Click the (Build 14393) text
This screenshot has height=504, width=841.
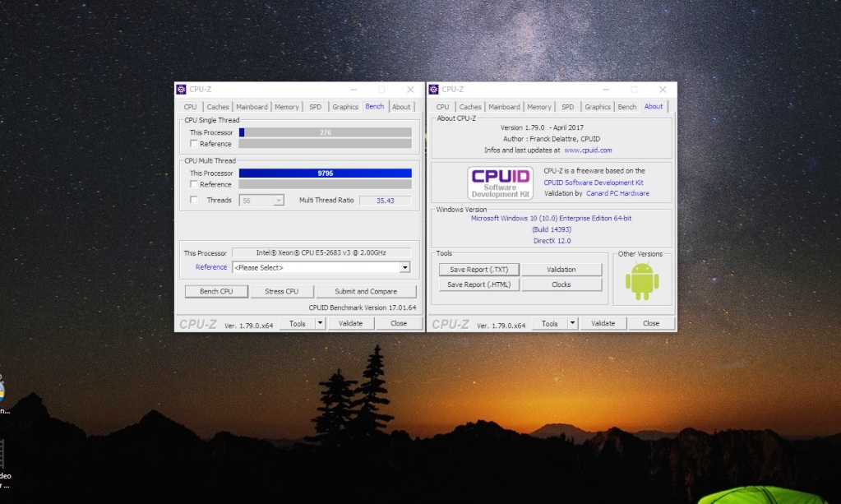coord(552,229)
